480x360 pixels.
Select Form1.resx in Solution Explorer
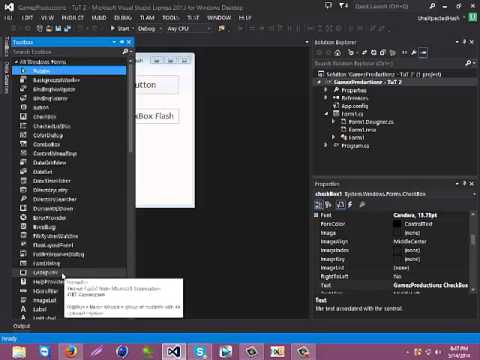click(362, 130)
